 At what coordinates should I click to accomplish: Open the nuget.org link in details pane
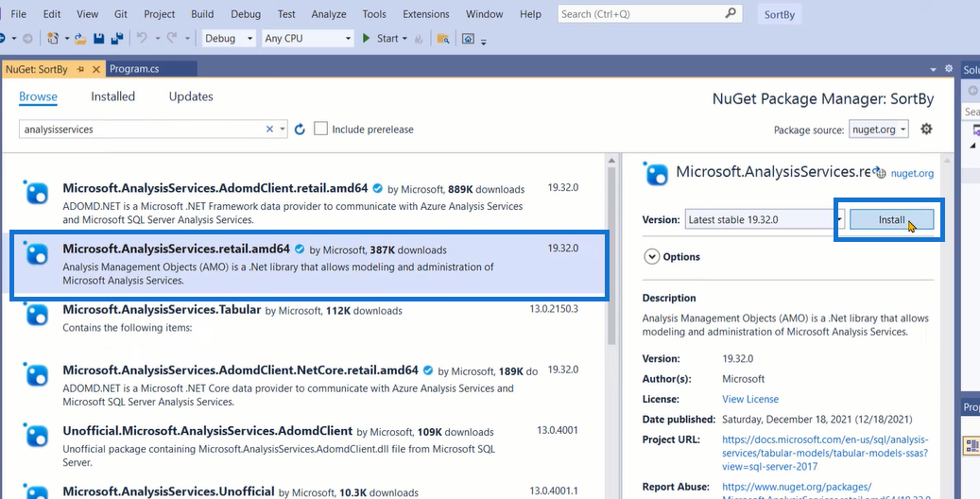[913, 173]
